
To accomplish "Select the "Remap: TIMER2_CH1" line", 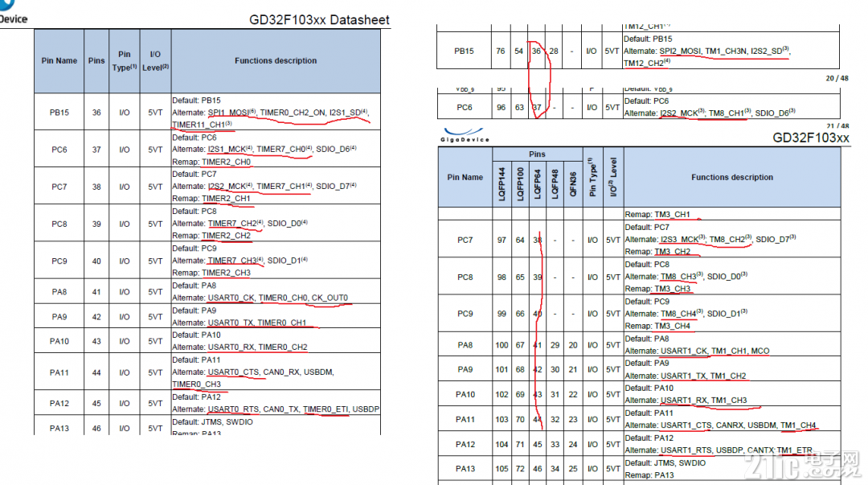I will (211, 199).
